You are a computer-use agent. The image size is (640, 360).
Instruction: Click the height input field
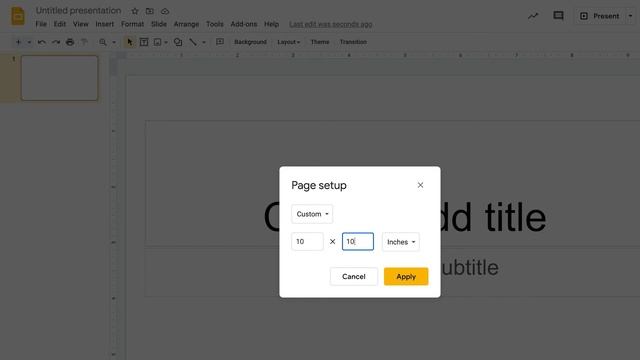[x=358, y=242]
